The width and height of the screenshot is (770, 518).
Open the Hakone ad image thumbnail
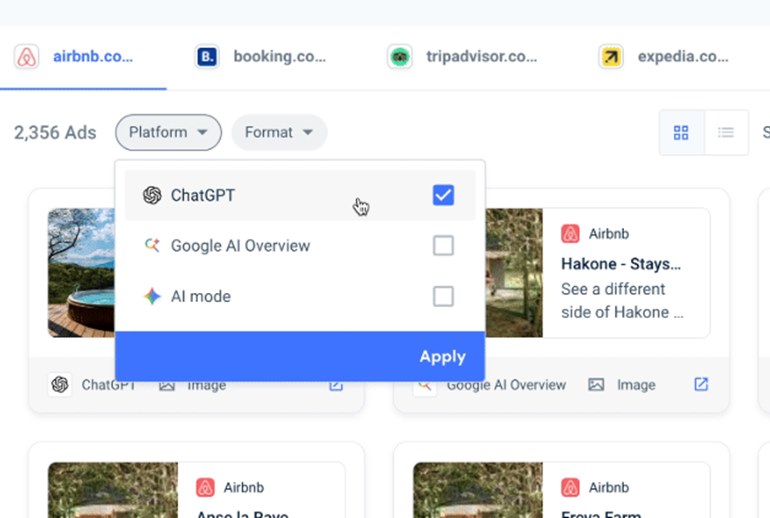(x=514, y=273)
